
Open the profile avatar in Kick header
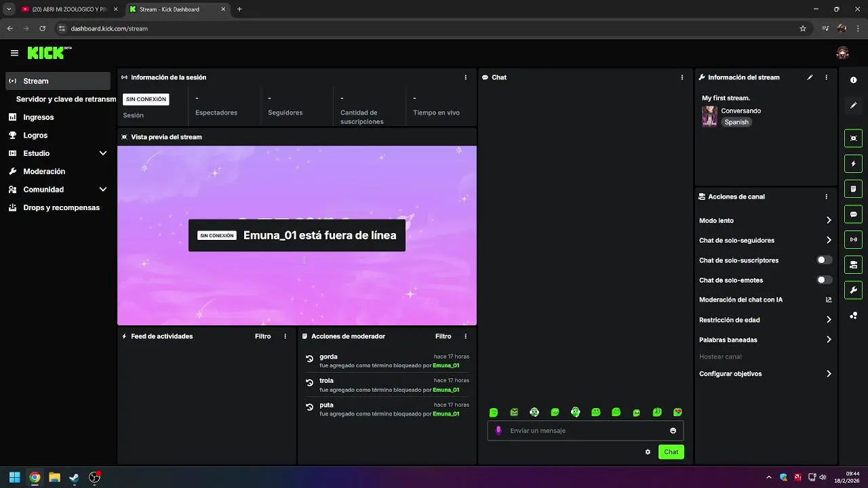[843, 53]
